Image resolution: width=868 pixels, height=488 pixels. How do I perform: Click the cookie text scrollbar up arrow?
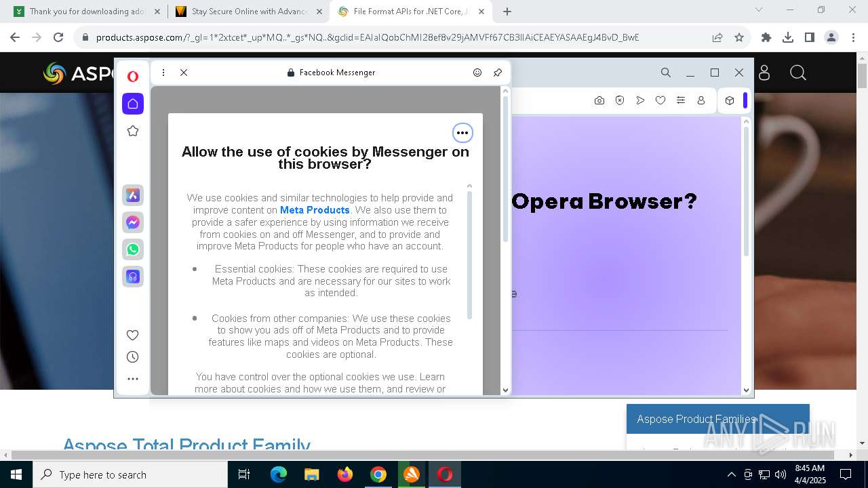click(x=469, y=186)
